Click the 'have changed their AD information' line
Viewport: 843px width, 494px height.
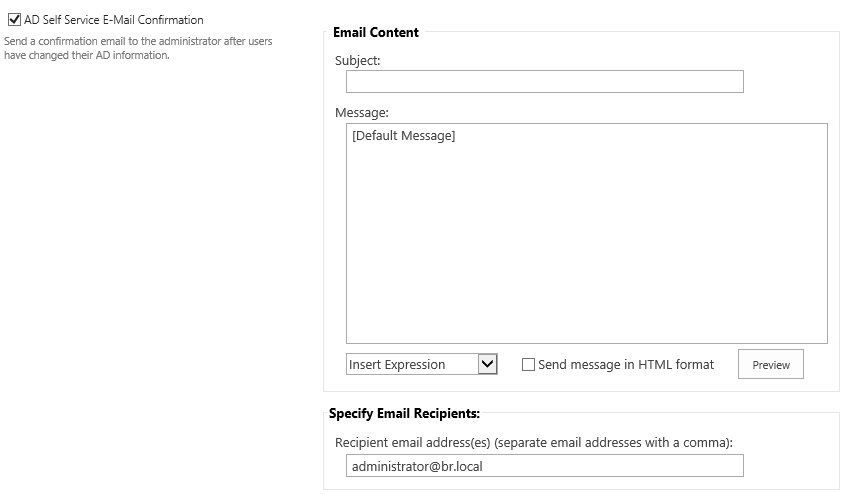(87, 55)
